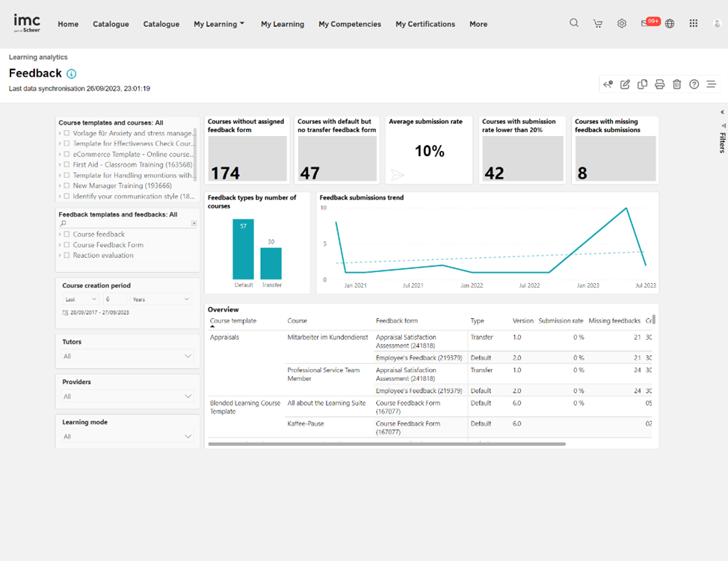The width and height of the screenshot is (728, 561).
Task: Click the Course template column header
Action: click(x=233, y=320)
